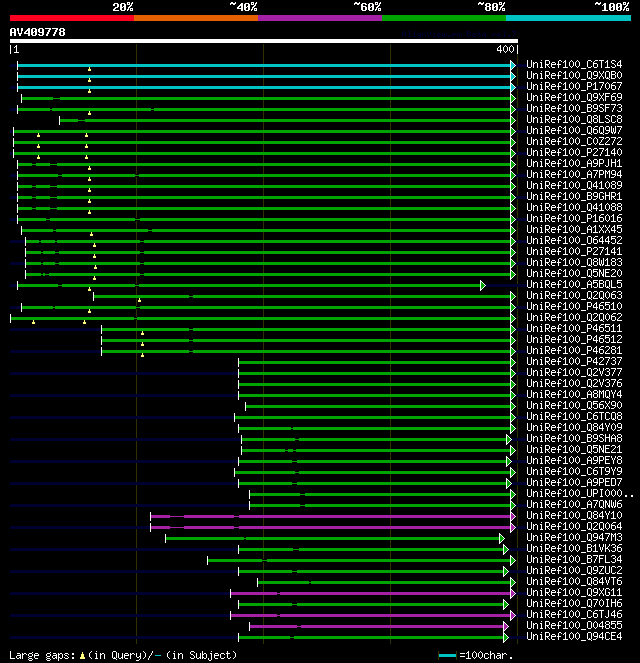
Task: Open UniRef100_C6T9Y9 label
Action: 574,471
